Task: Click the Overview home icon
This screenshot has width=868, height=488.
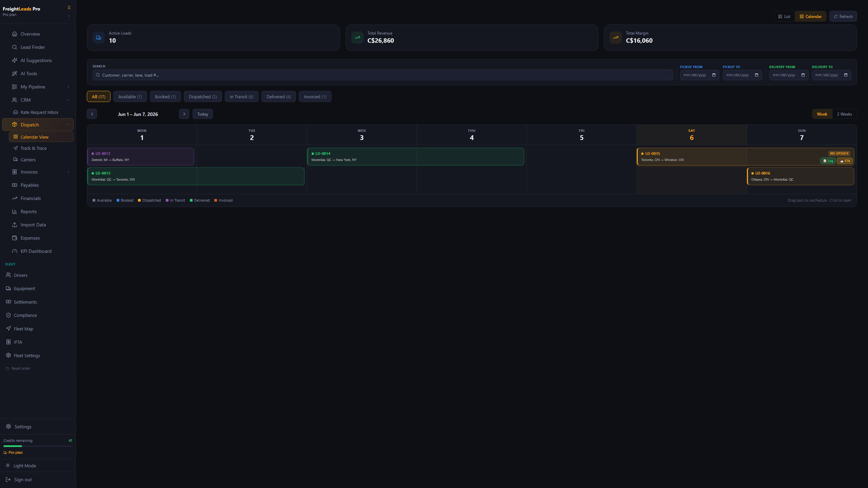Action: pyautogui.click(x=15, y=34)
